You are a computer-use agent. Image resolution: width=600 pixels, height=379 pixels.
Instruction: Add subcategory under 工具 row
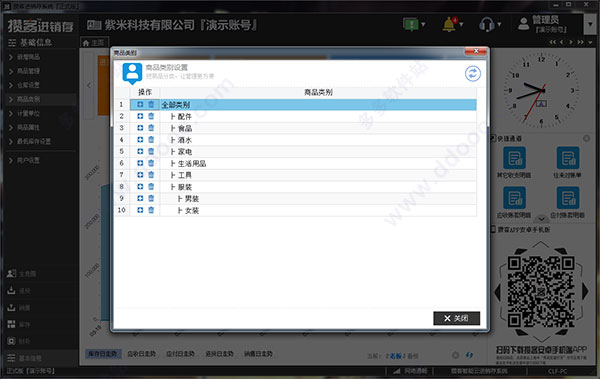click(x=140, y=175)
